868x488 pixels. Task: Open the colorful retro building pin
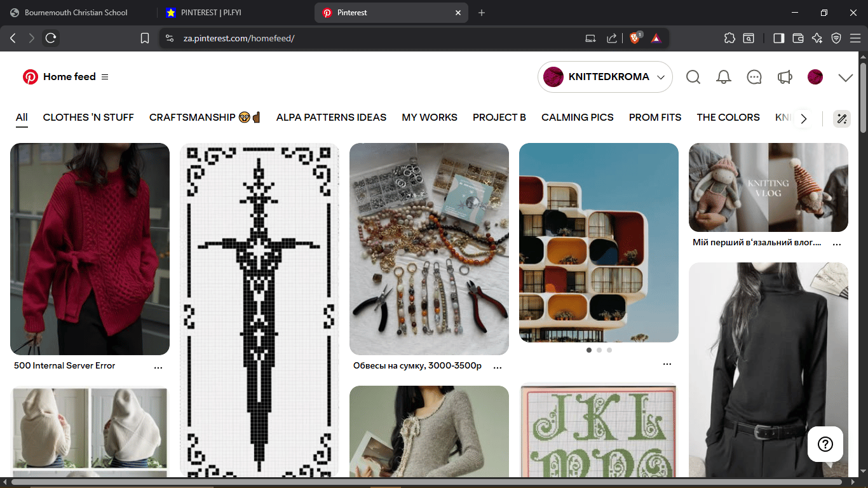tap(599, 243)
